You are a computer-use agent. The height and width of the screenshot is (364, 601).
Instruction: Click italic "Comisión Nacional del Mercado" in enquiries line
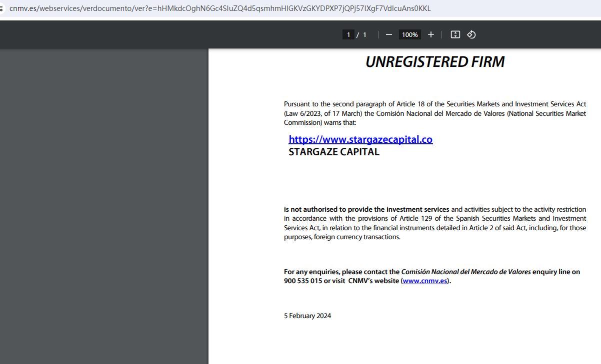[465, 272]
